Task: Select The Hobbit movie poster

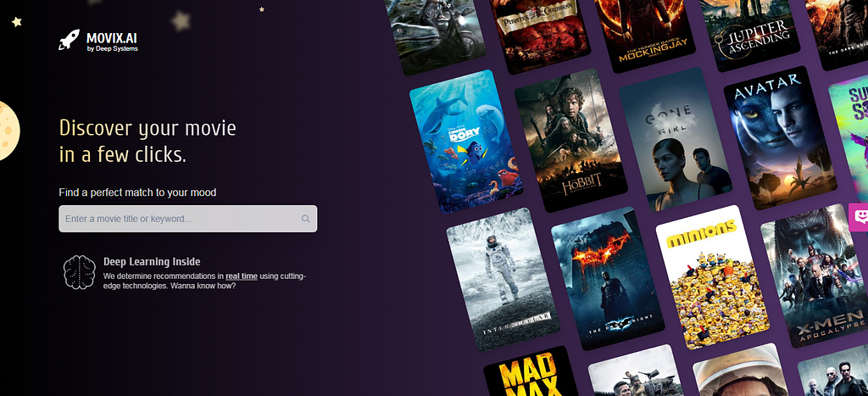Action: 570,140
